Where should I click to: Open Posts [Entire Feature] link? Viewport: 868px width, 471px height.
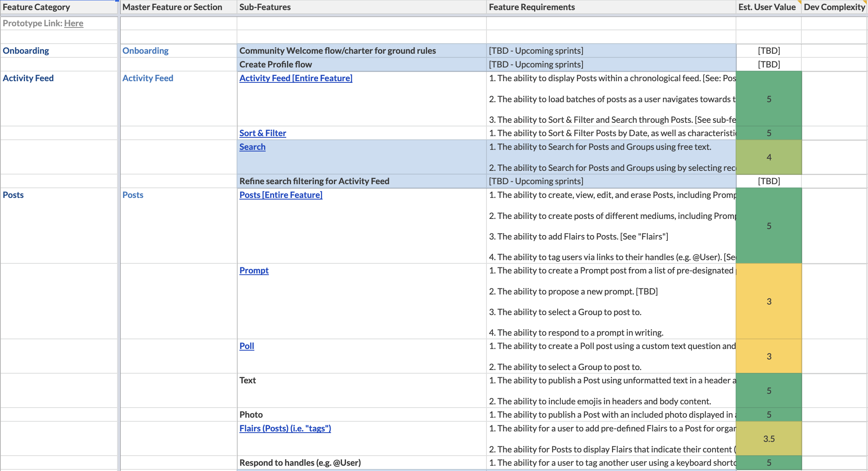pos(281,195)
